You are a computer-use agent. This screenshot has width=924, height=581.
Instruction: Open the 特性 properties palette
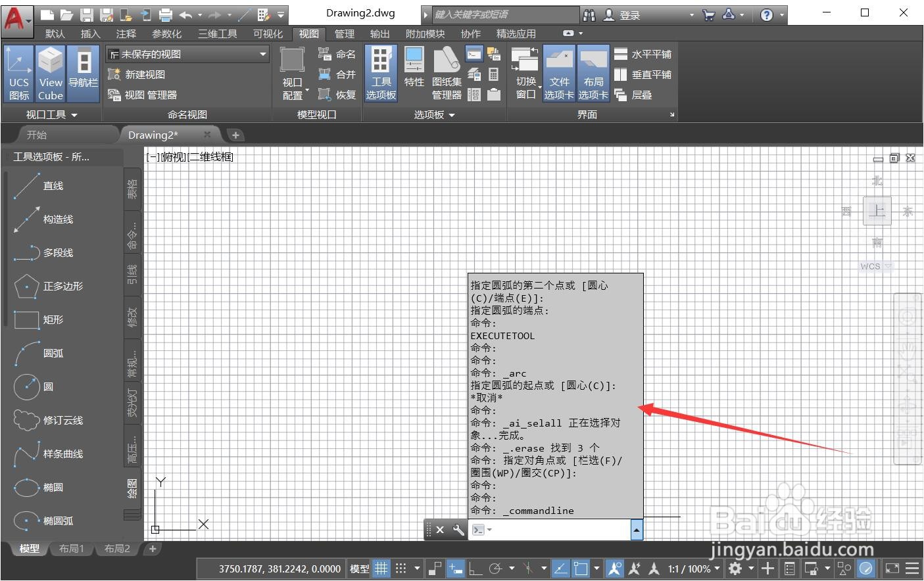pos(414,67)
